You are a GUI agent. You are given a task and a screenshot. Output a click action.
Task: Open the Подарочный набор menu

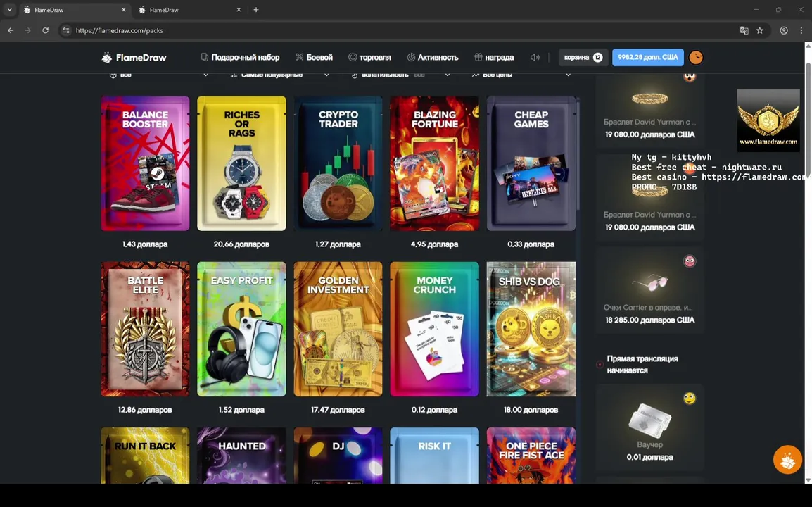coord(240,58)
